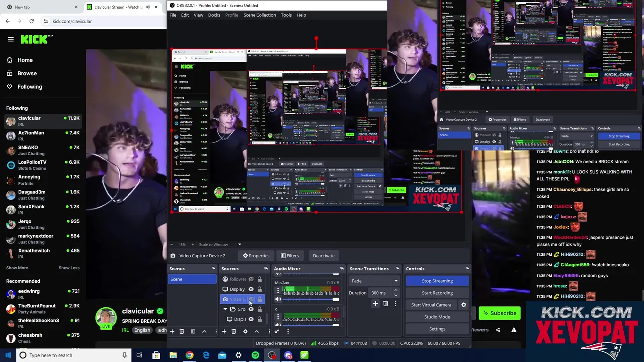Open Scene Collection menu
644x362 pixels.
[260, 15]
